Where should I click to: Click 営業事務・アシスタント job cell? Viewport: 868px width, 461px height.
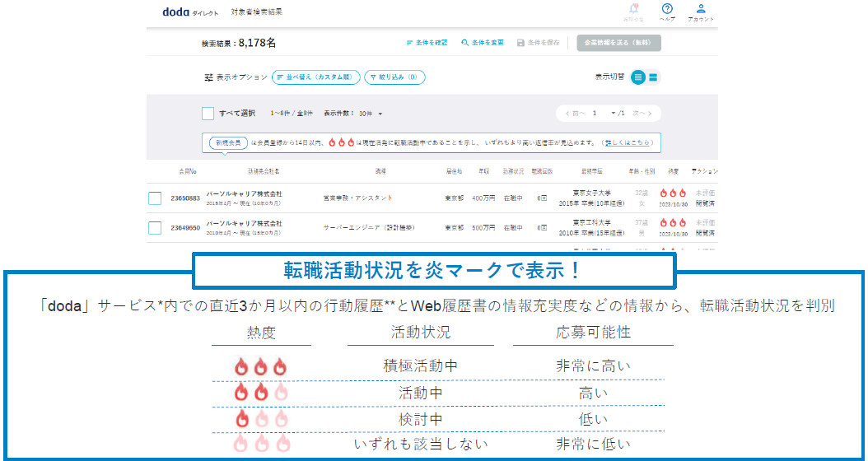click(x=357, y=198)
